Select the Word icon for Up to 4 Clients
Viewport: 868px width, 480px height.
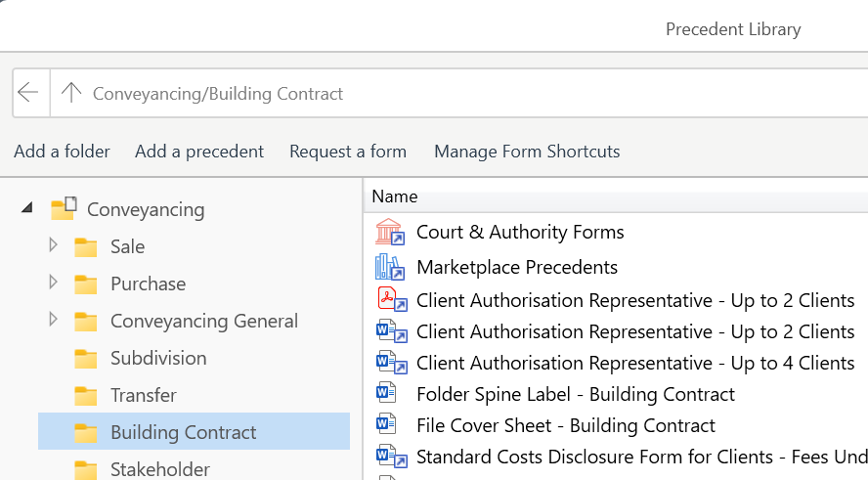[392, 363]
